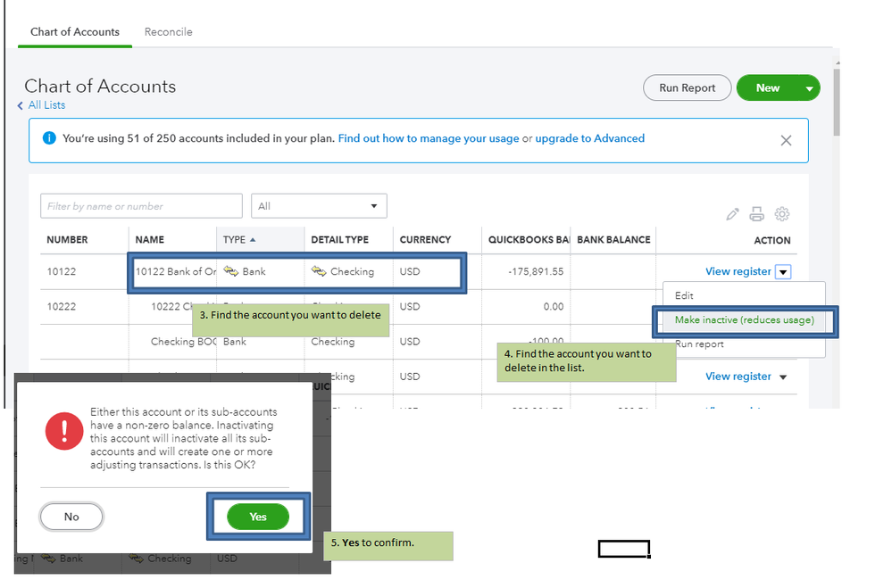This screenshot has width=892, height=588.
Task: Click the QUICKBOOKS BALANCE column header
Action: pos(529,239)
